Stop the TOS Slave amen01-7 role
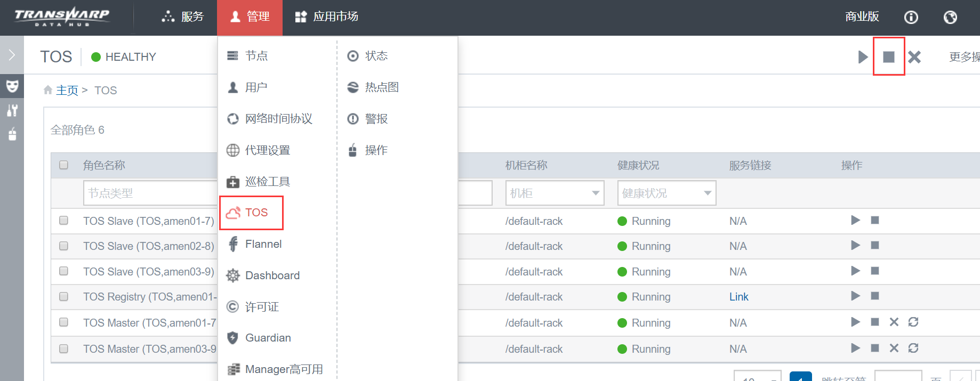The width and height of the screenshot is (980, 381). coord(875,220)
